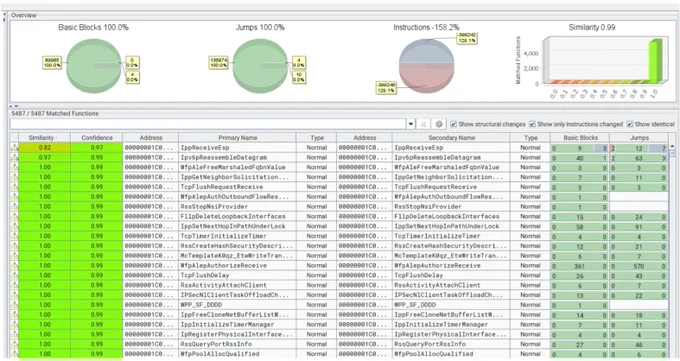Click row icon for FlIpDeleteLoopbackInterfaces

(x=14, y=217)
